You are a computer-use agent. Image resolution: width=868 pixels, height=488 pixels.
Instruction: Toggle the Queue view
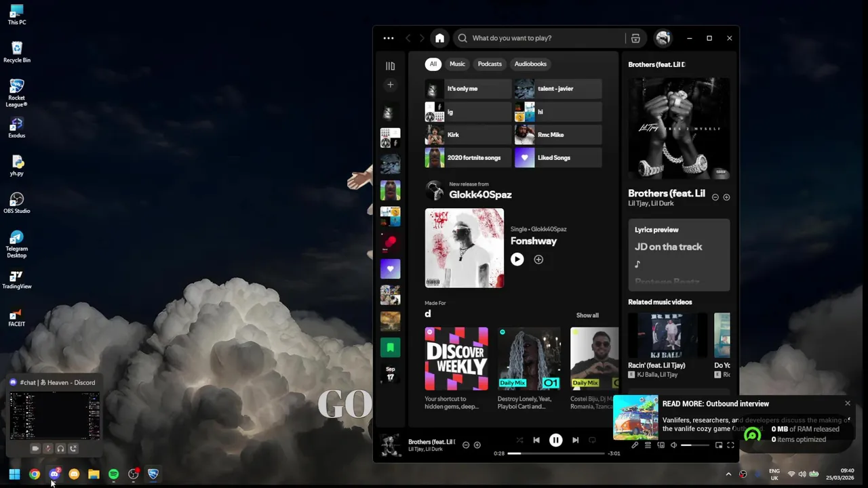(648, 445)
